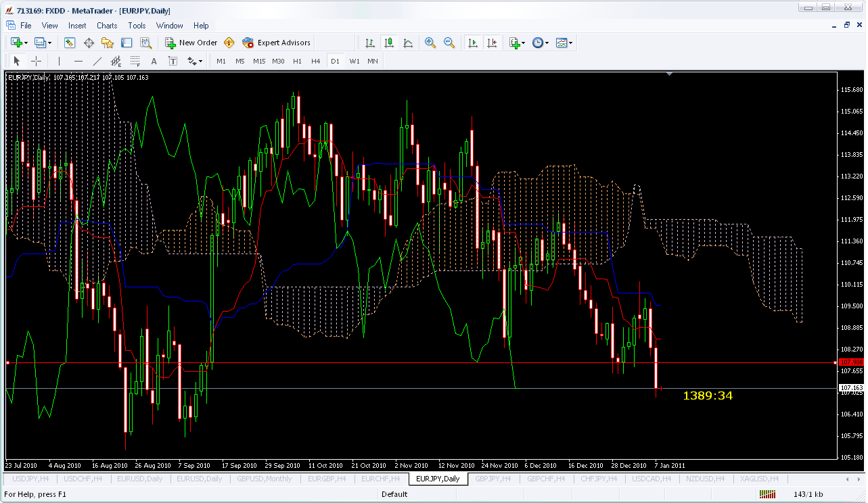
Task: Click the 143/1 kb traffic indicator
Action: click(x=808, y=494)
